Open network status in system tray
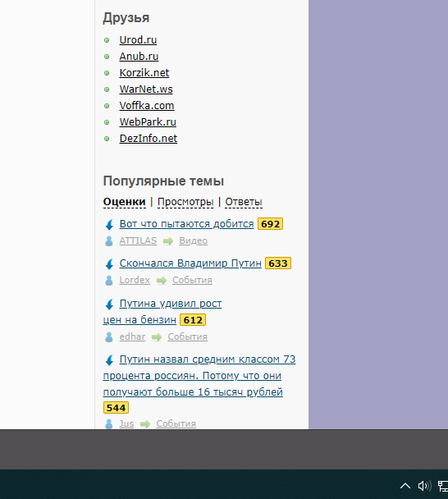The image size is (448, 499). (x=443, y=486)
